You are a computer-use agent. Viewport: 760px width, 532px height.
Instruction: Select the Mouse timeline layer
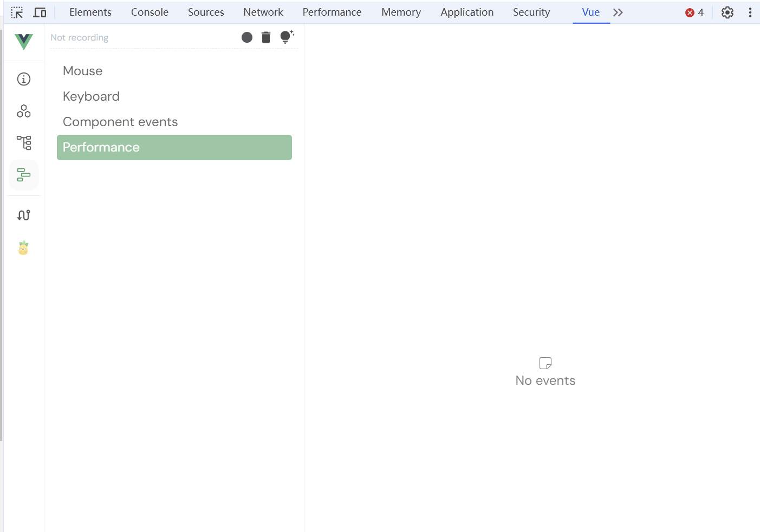coord(174,71)
